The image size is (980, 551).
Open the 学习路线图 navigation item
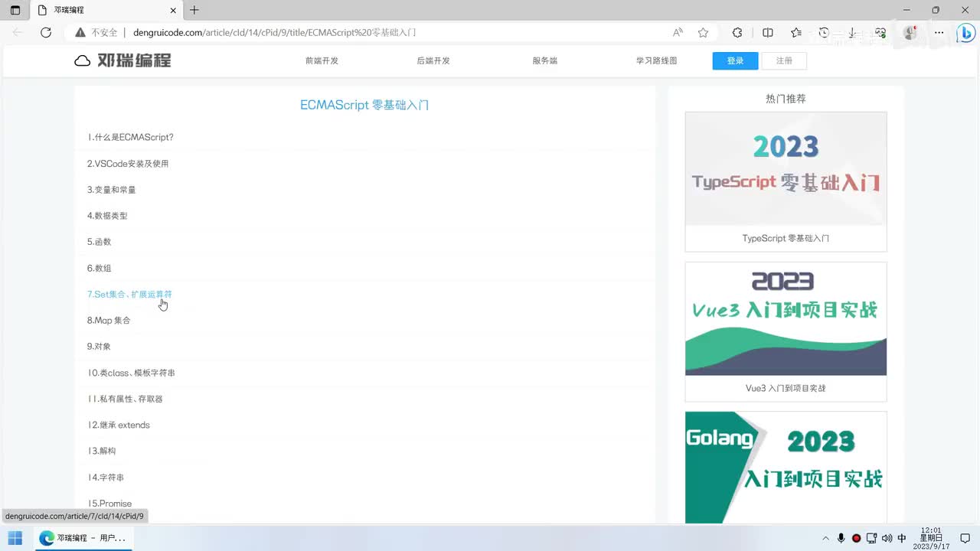point(657,60)
